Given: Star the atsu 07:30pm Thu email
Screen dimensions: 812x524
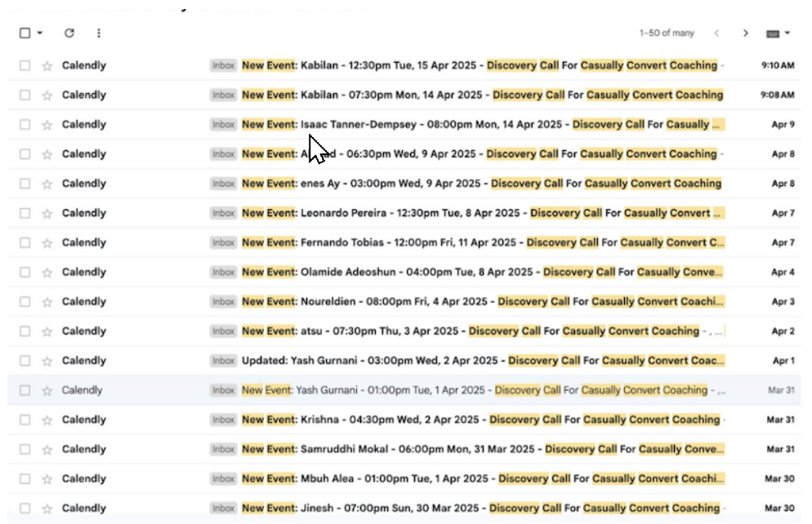Looking at the screenshot, I should (47, 331).
